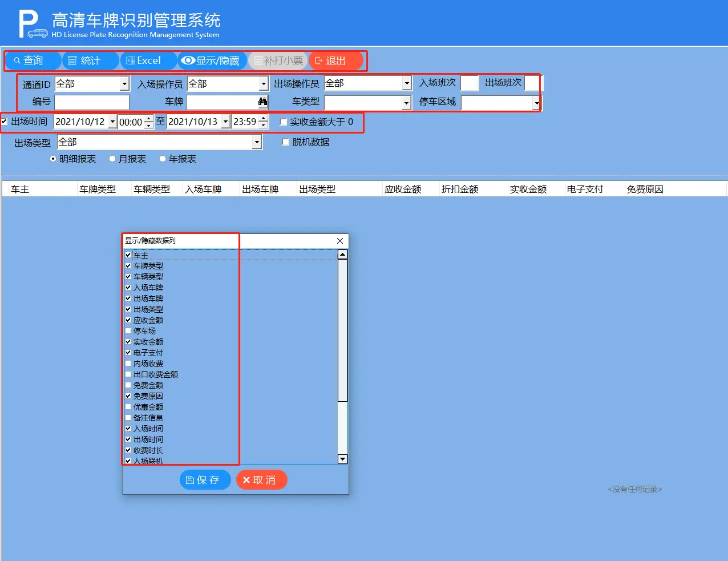Viewport: 728px width, 561px height.
Task: Click the 取消 cancel button in dialog
Action: point(261,480)
